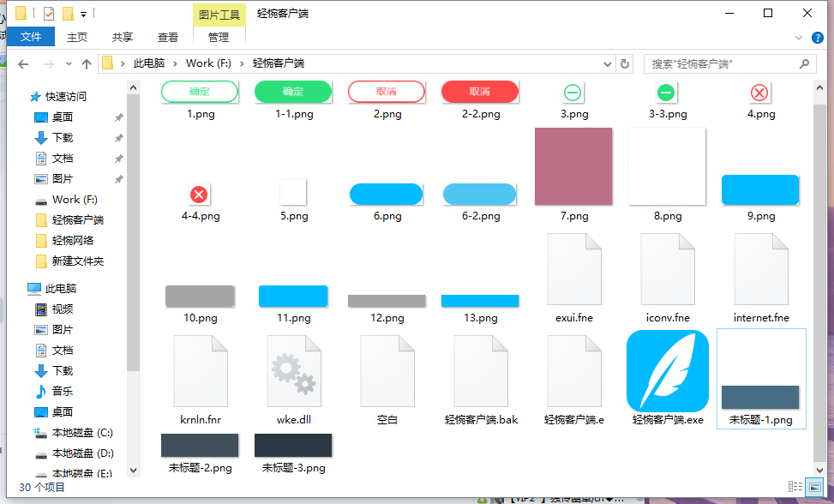Open the 轻惋客户端.exe feather application icon
The width and height of the screenshot is (834, 504).
(x=668, y=370)
